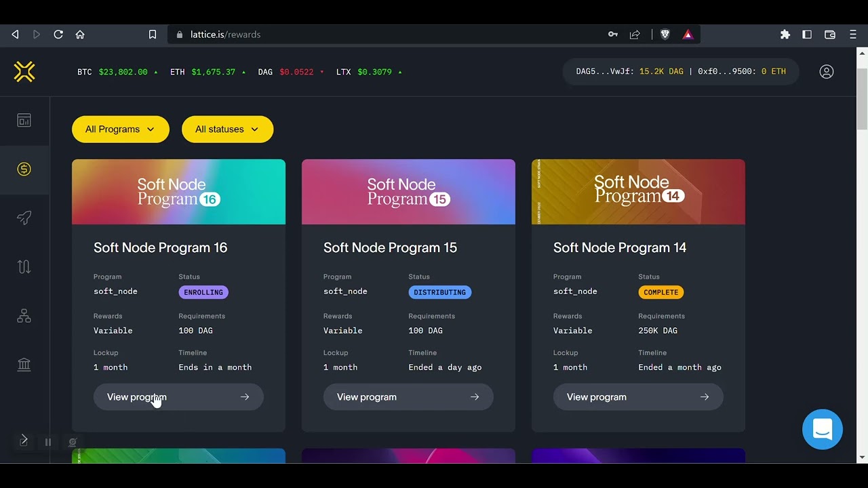Open the support chat bubble
This screenshot has width=868, height=488.
823,429
